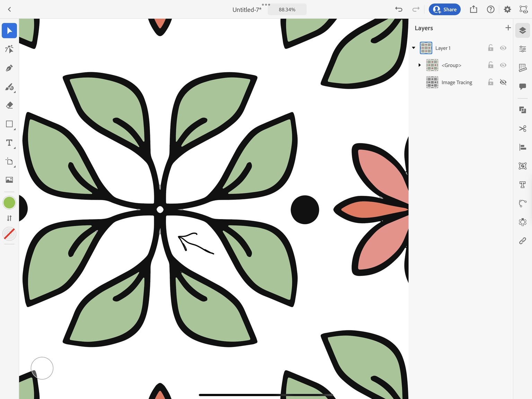Toggle lock on Layer 1
532x399 pixels.
pyautogui.click(x=490, y=48)
